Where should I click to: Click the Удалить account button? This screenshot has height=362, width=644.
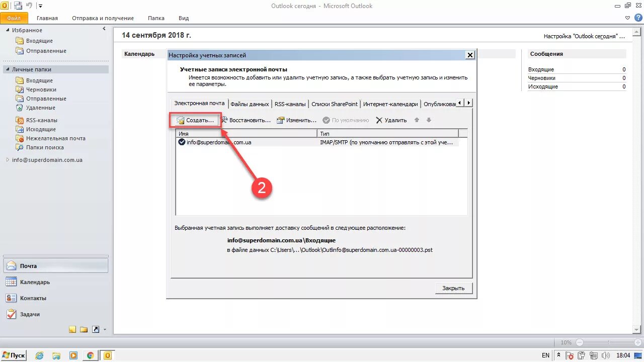point(391,120)
